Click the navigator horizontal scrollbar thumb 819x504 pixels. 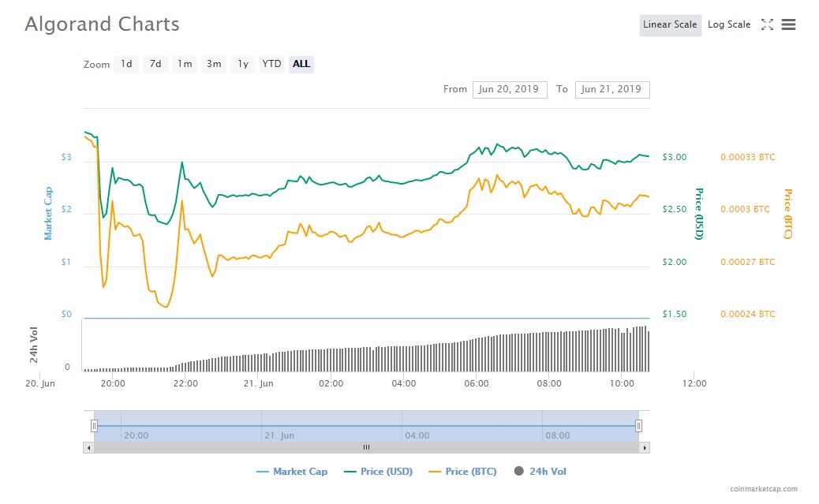click(366, 447)
